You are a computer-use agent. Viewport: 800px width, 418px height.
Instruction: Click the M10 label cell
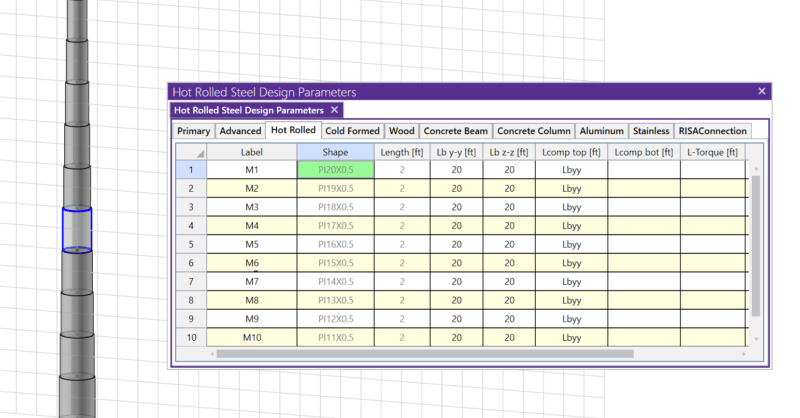click(252, 338)
